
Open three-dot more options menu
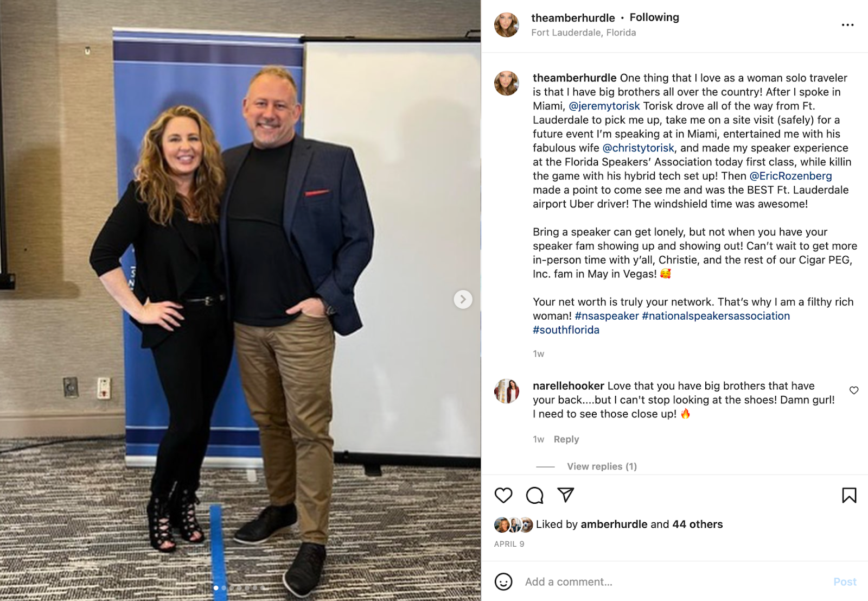[x=847, y=25]
